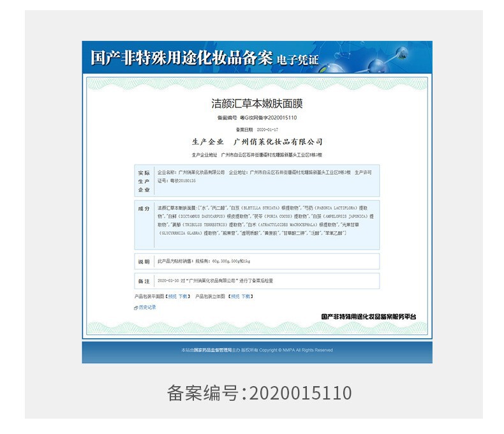The image size is (504, 434).
Task: Click the 国家药品监督管理局 footer link
Action: pyautogui.click(x=213, y=350)
